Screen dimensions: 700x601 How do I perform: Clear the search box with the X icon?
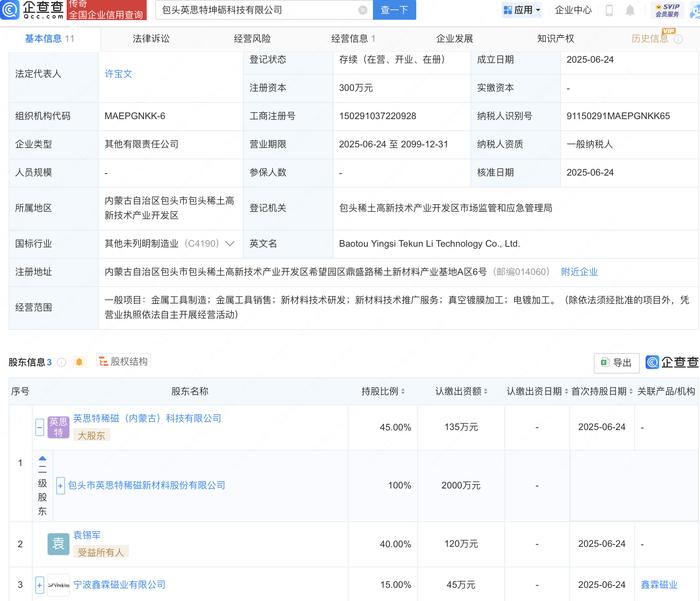(x=363, y=10)
